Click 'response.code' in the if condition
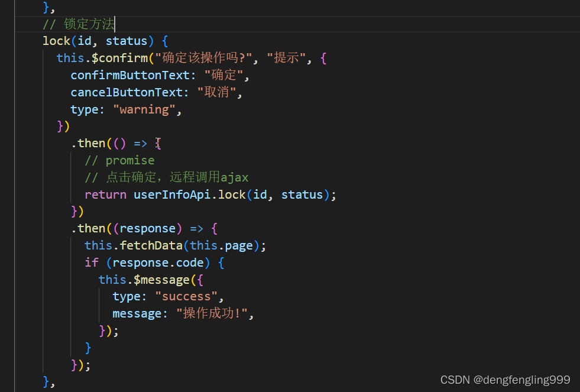This screenshot has height=392, width=580. (x=158, y=263)
